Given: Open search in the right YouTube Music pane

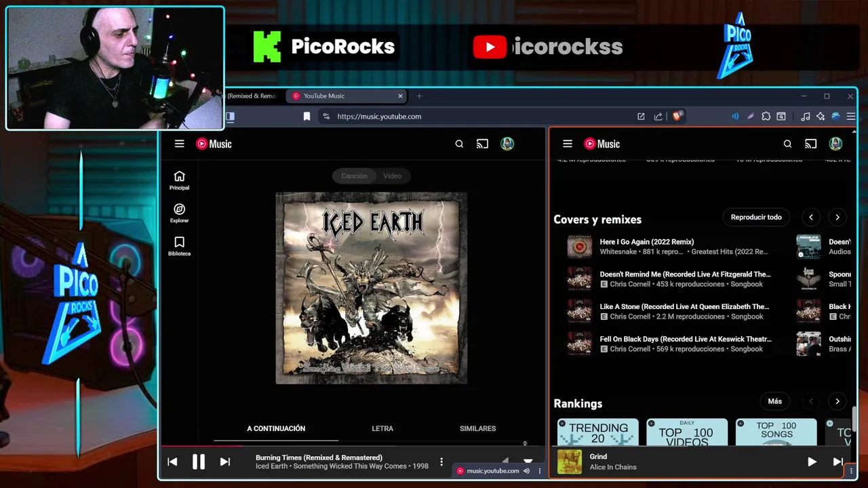Looking at the screenshot, I should (x=787, y=144).
